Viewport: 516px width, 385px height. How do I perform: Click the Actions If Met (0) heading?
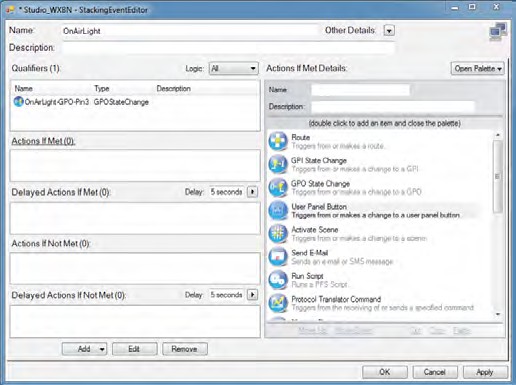click(43, 141)
